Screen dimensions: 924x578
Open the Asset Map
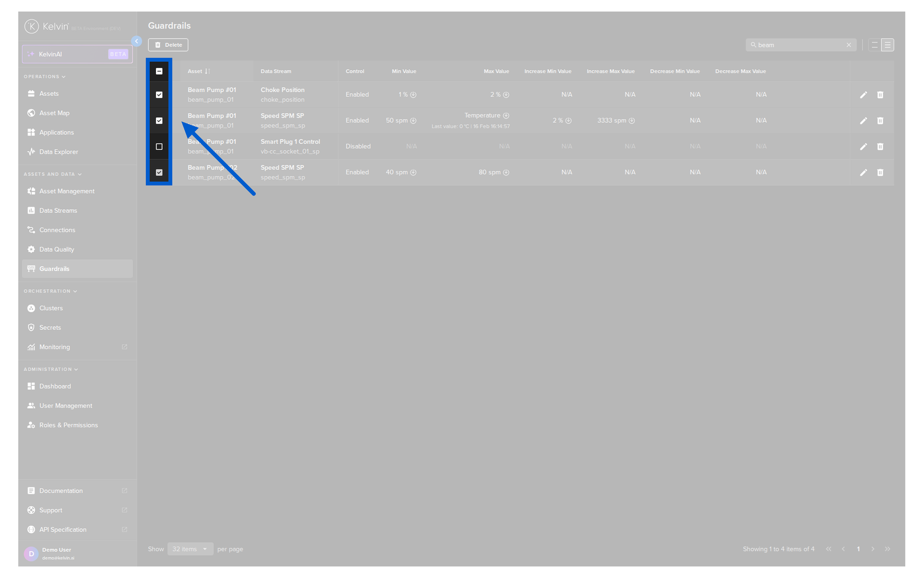point(54,113)
